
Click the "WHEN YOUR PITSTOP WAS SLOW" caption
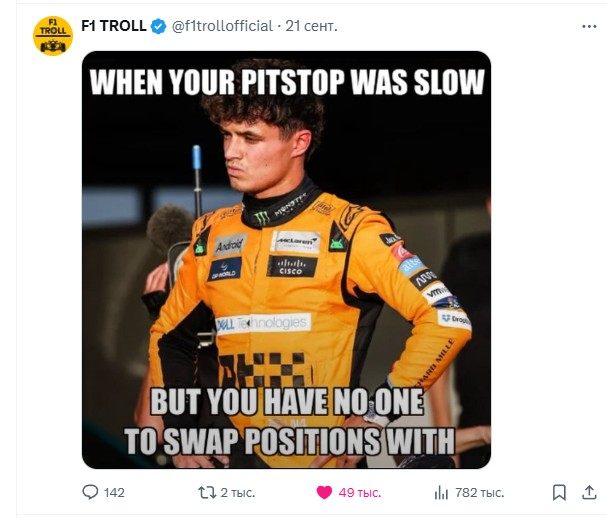pyautogui.click(x=286, y=82)
